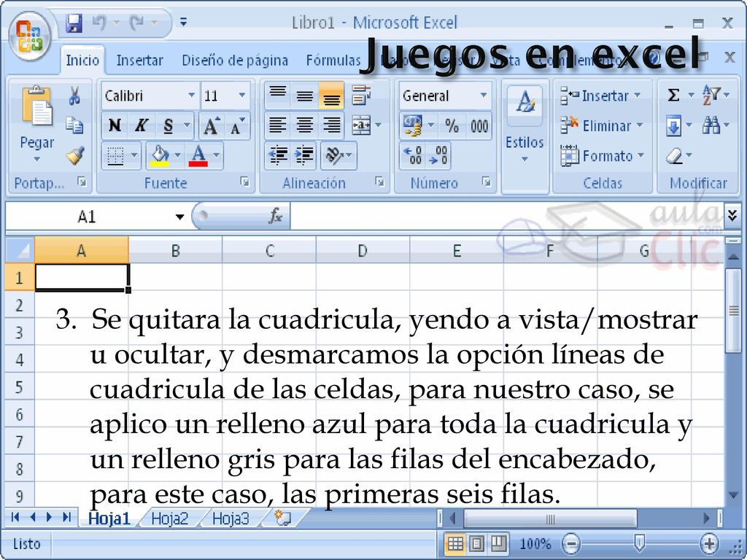The image size is (747, 560).
Task: Increase font size with the large A
Action: coord(211,126)
